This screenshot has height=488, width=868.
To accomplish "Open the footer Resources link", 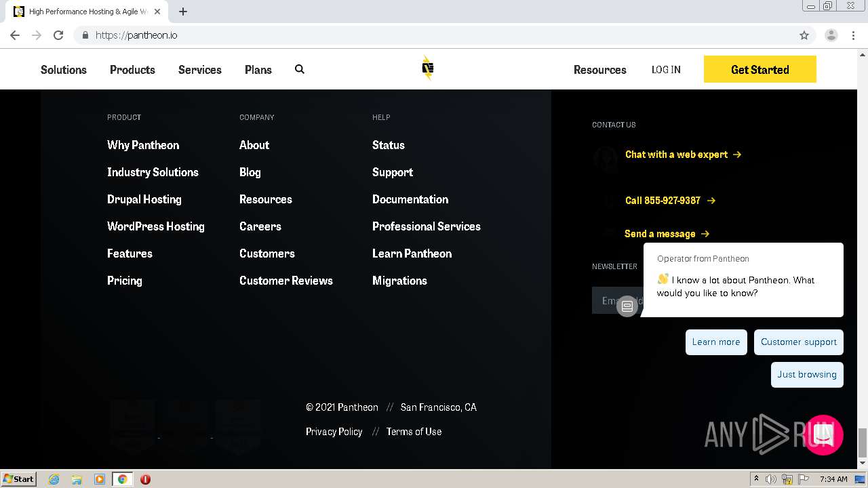I will click(266, 199).
